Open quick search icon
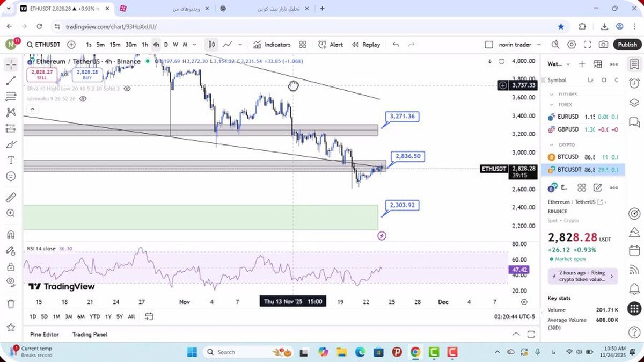This screenshot has height=362, width=644. pyautogui.click(x=555, y=45)
